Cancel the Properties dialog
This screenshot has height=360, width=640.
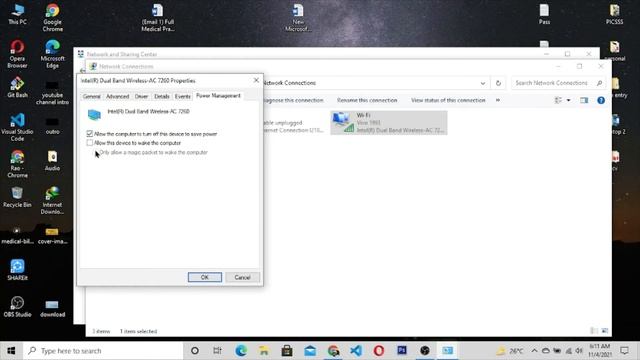pyautogui.click(x=242, y=277)
